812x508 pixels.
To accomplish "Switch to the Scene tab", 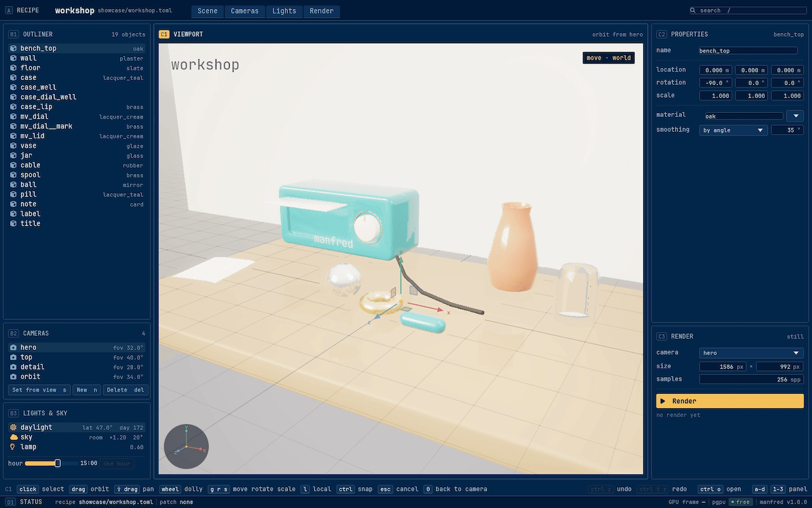I will click(x=207, y=11).
